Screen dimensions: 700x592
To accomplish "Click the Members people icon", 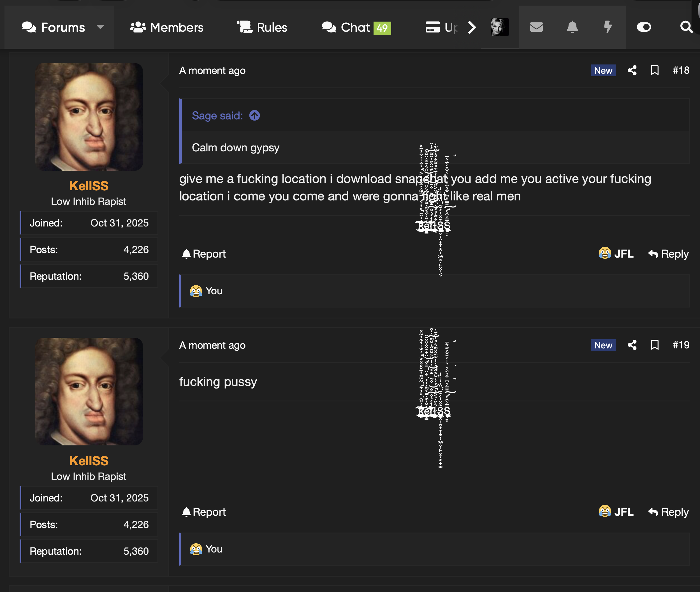I will pos(138,27).
